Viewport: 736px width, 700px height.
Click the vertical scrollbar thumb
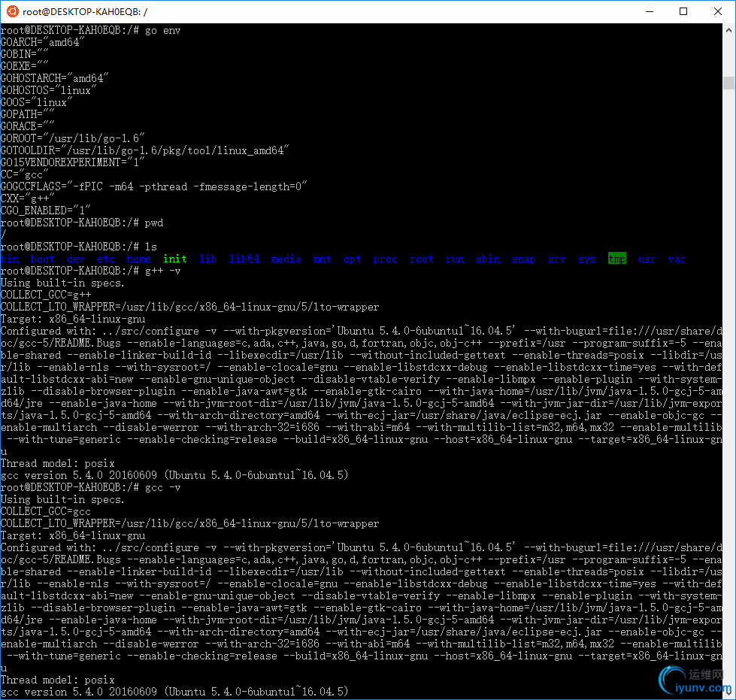[728, 83]
